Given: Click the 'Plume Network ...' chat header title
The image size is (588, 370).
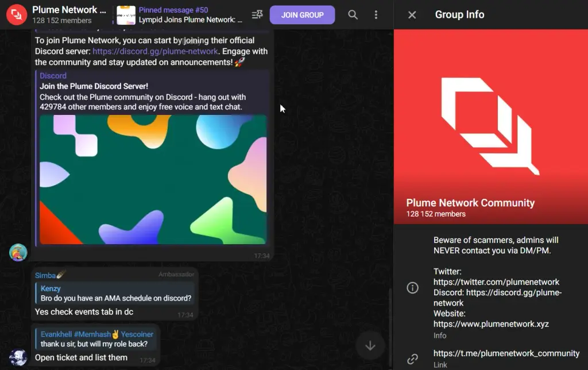Looking at the screenshot, I should [x=69, y=10].
